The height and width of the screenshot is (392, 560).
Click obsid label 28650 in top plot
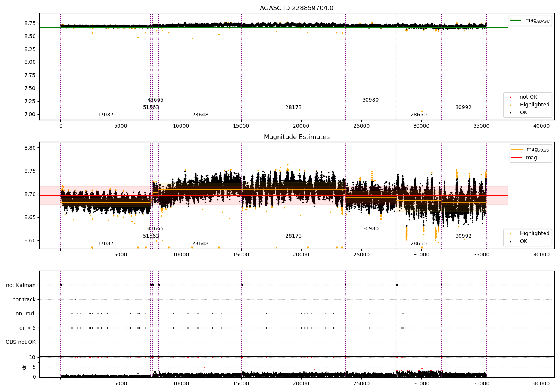(x=419, y=115)
